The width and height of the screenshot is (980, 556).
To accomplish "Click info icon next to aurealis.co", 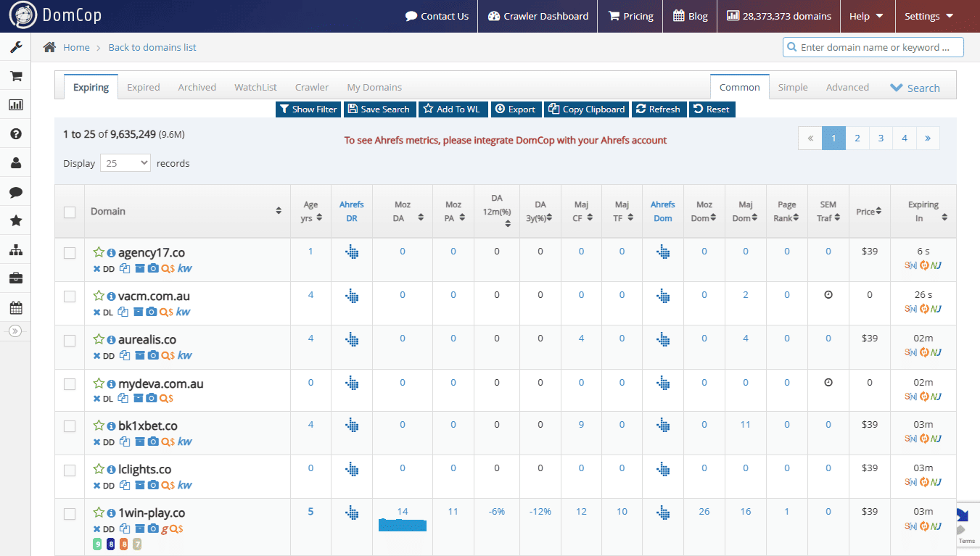I will (x=112, y=340).
